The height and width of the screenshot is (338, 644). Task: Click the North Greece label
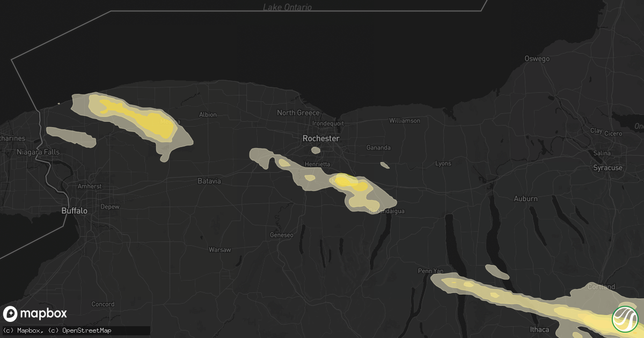(x=298, y=113)
